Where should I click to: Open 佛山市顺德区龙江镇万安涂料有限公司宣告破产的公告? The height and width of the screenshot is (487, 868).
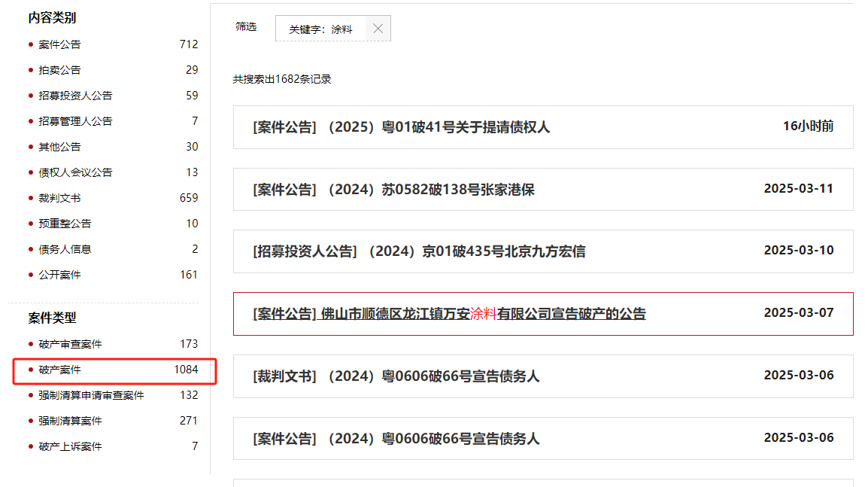point(450,314)
